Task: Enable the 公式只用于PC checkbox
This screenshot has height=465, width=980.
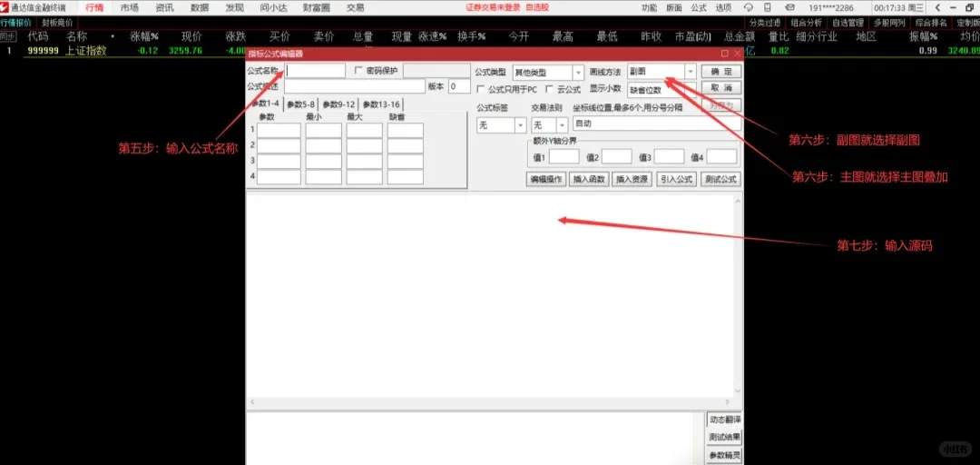Action: [x=481, y=90]
